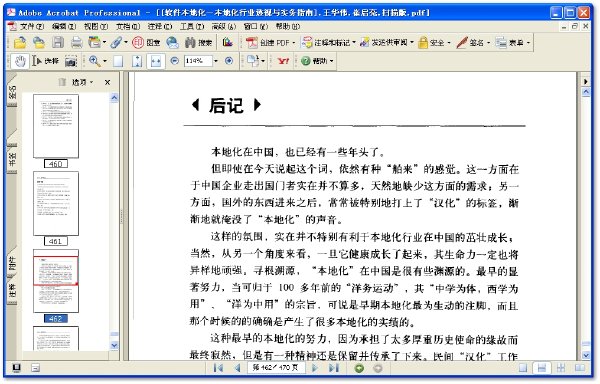
Task: Open the 工具 menu
Action: click(x=192, y=26)
